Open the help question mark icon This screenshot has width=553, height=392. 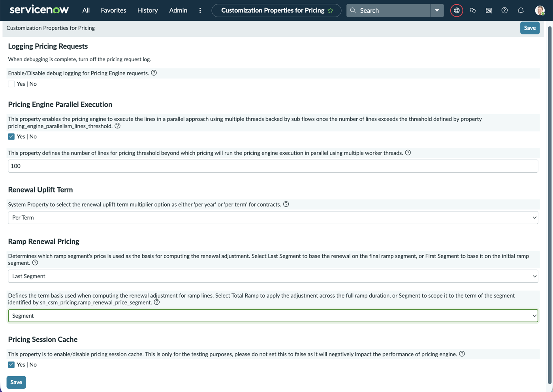point(504,11)
